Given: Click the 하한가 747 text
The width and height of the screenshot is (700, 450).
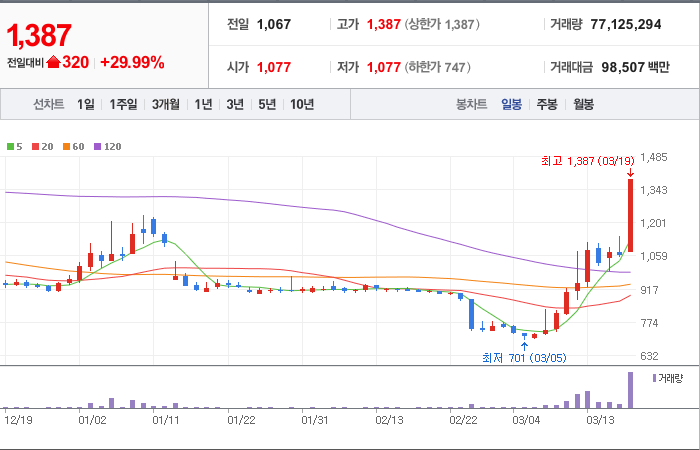Looking at the screenshot, I should click(x=438, y=67).
